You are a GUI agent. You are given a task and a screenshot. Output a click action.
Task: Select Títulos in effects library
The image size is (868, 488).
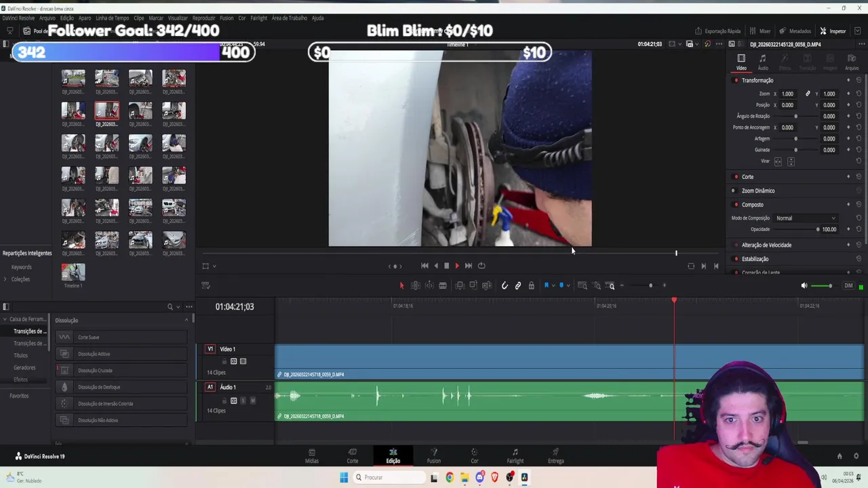pos(21,356)
